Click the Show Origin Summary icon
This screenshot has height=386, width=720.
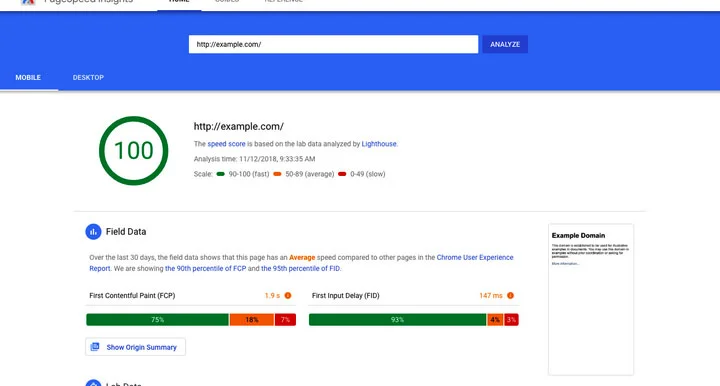[95, 347]
